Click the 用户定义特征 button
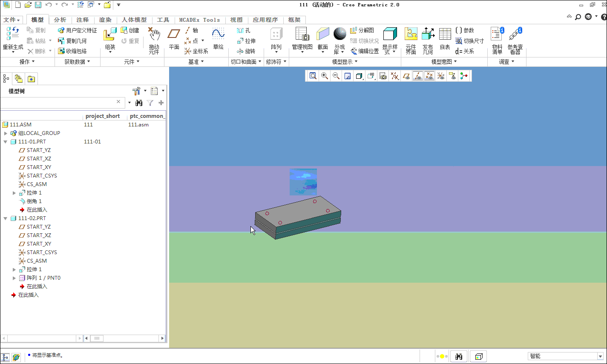607x364 pixels. click(77, 30)
